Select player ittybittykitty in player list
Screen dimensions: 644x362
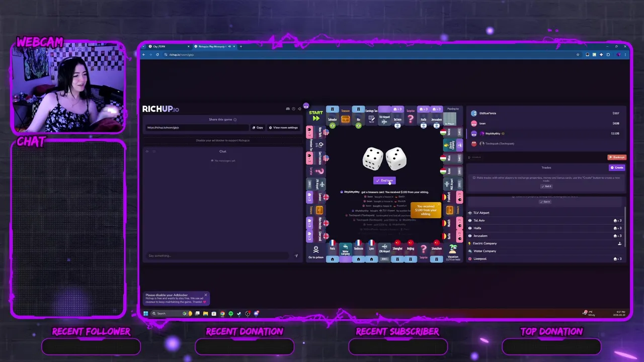pos(546,133)
